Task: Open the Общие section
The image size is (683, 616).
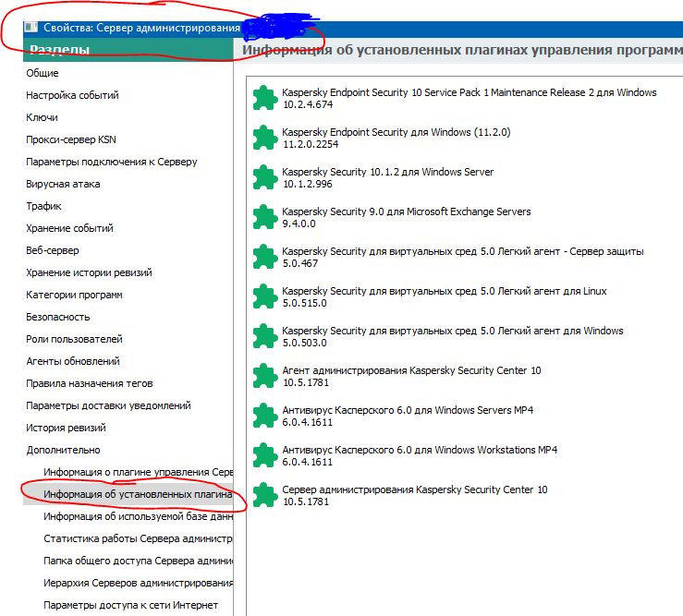Action: pyautogui.click(x=43, y=73)
